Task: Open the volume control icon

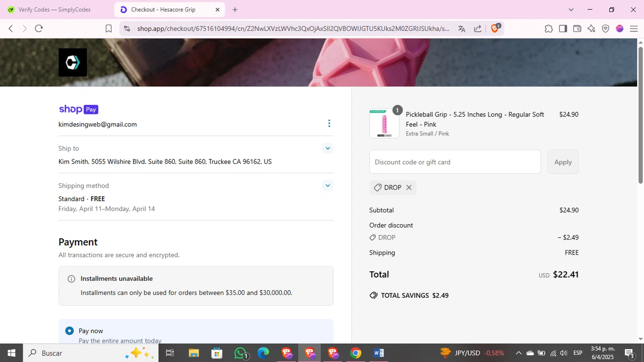Action: click(x=564, y=353)
